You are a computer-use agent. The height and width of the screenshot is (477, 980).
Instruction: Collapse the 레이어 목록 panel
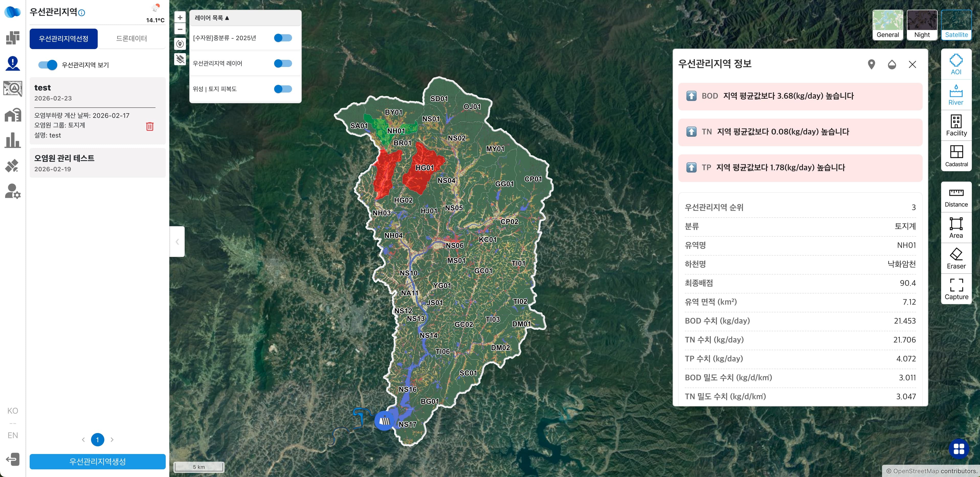212,18
